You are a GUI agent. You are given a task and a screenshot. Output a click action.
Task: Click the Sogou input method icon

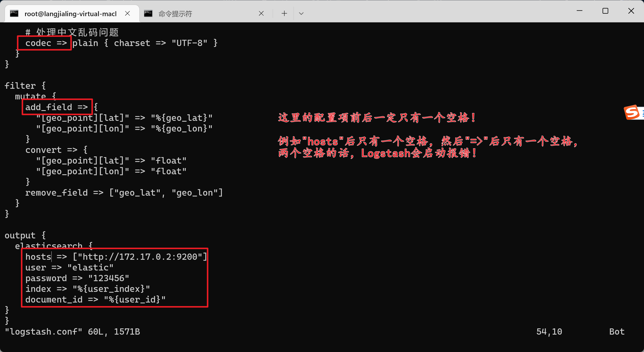tap(632, 112)
